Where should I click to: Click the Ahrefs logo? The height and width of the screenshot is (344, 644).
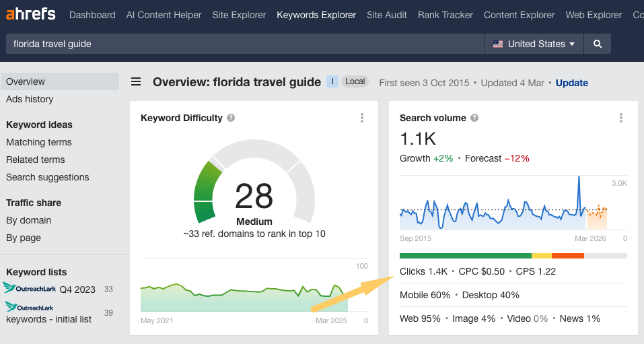(31, 14)
